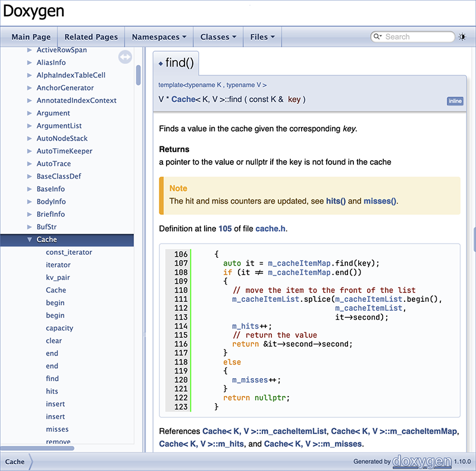Click the search magnifier icon
This screenshot has height=471, width=476.
(x=377, y=37)
